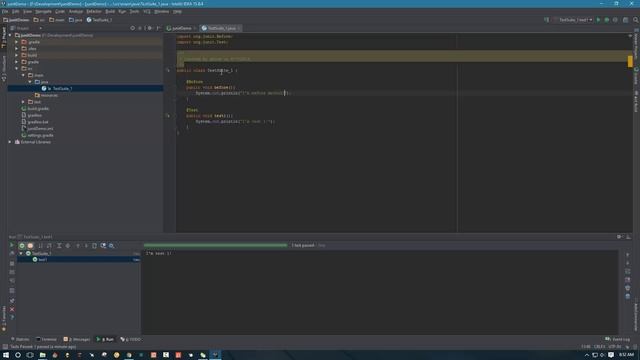Rerun tests with run panel green arrow

pyautogui.click(x=12, y=245)
